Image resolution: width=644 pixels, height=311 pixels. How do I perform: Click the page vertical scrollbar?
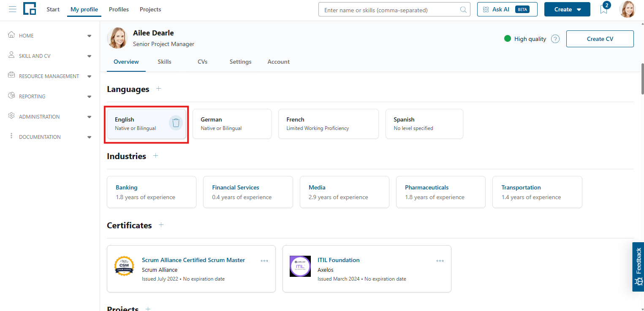(642, 78)
